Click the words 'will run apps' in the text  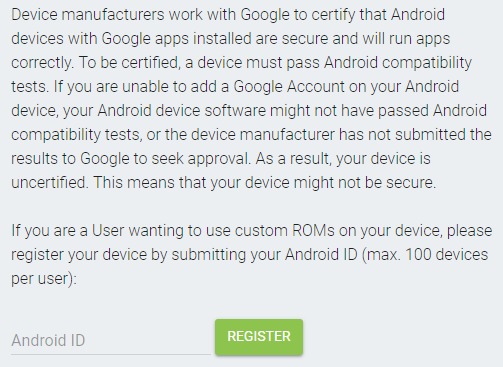click(x=406, y=39)
